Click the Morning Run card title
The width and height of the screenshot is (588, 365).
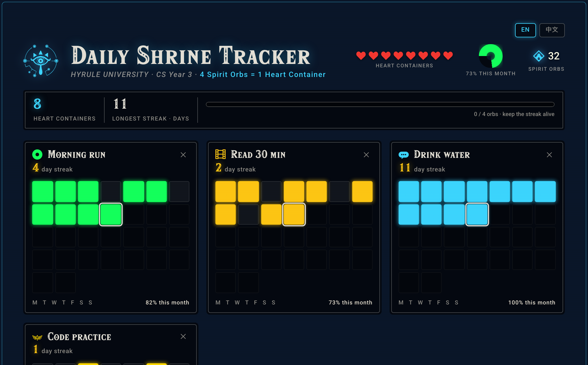pos(77,154)
